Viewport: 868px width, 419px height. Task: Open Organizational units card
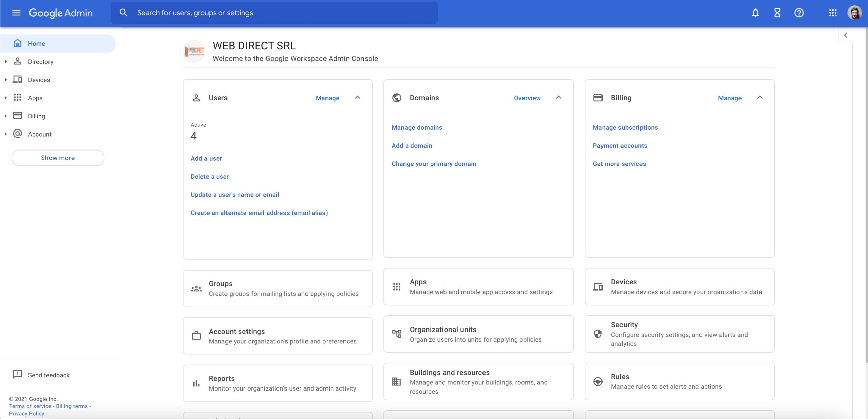(478, 334)
